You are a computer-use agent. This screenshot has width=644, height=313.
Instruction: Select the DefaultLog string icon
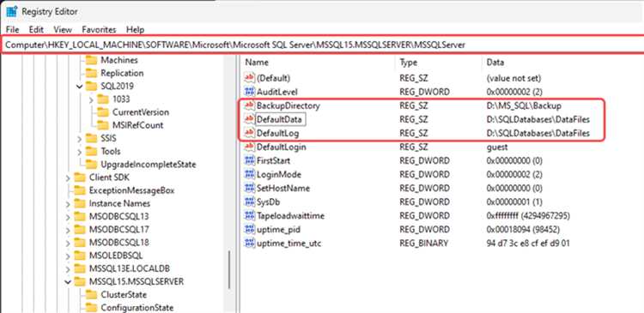click(x=249, y=133)
